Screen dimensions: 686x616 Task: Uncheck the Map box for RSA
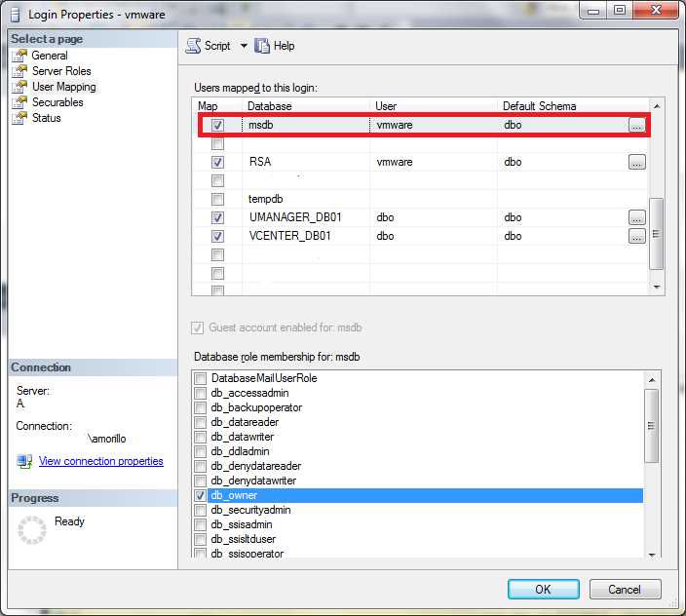point(217,163)
